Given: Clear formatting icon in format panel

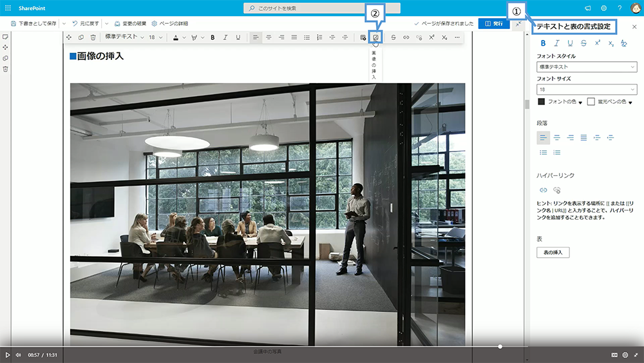Looking at the screenshot, I should coord(624,43).
